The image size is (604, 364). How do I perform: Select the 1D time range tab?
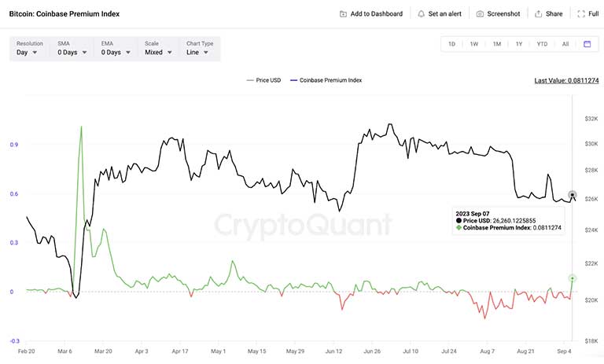click(451, 44)
